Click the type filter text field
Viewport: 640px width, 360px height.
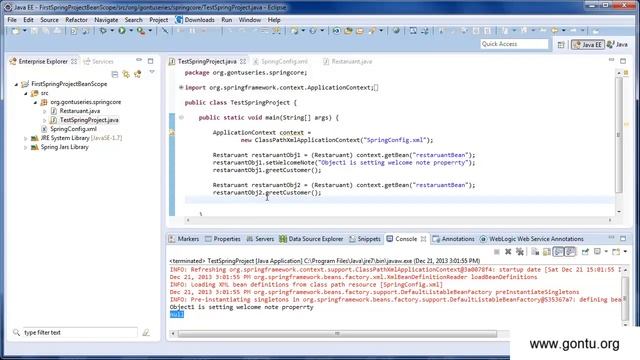[80, 333]
